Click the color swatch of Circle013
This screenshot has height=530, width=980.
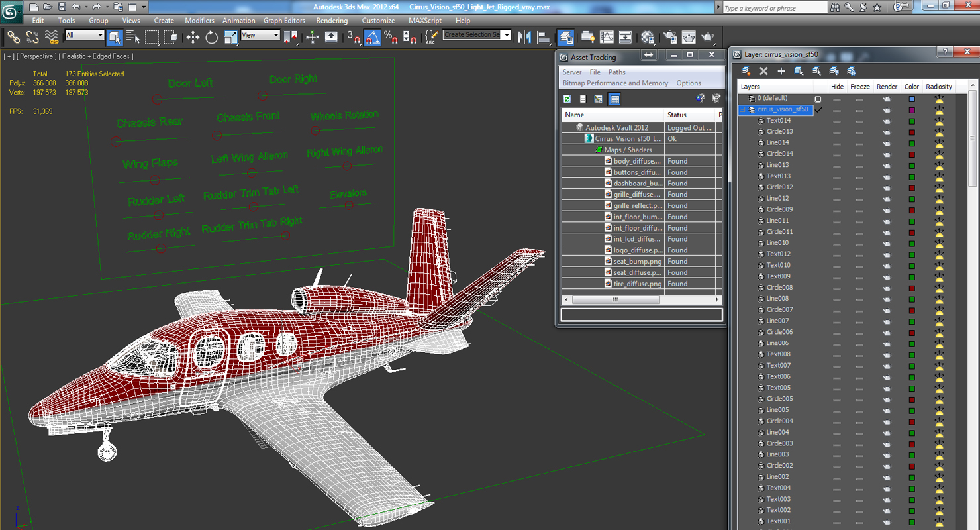[x=912, y=132]
